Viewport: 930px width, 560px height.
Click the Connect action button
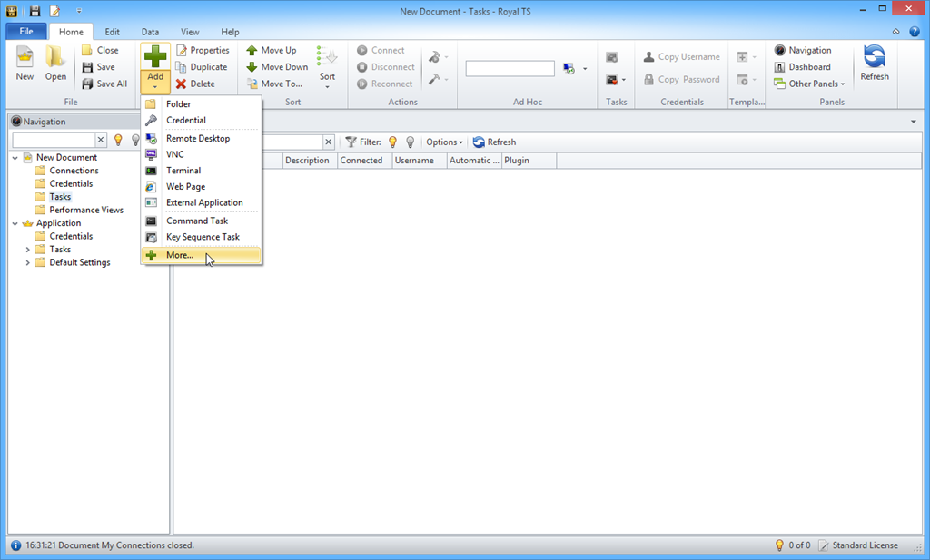381,50
